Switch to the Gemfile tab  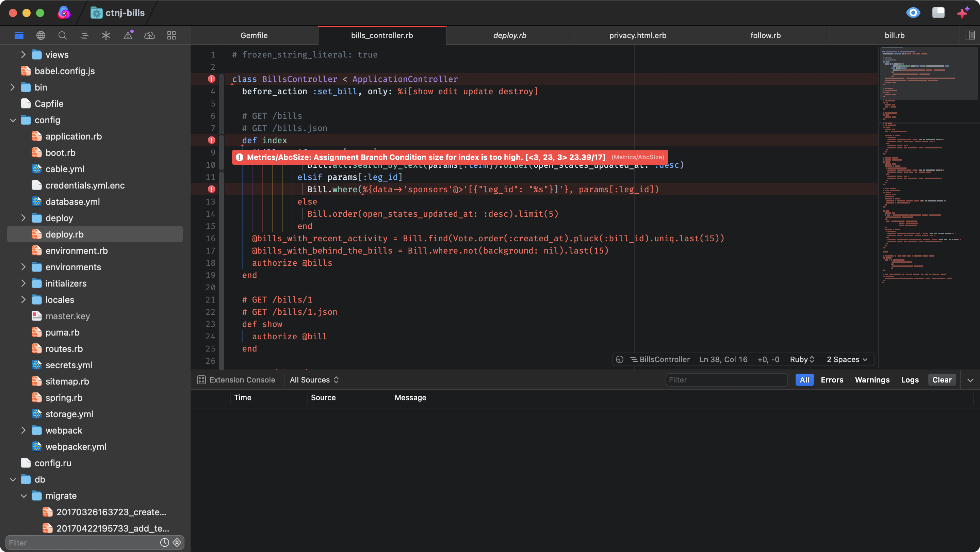[254, 35]
